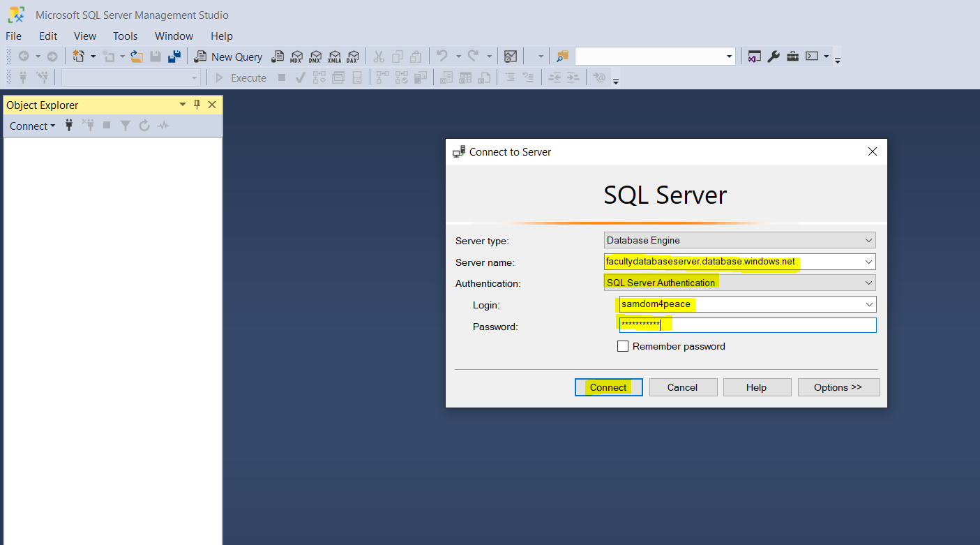The width and height of the screenshot is (980, 545).
Task: Open the View menu
Action: [x=85, y=36]
